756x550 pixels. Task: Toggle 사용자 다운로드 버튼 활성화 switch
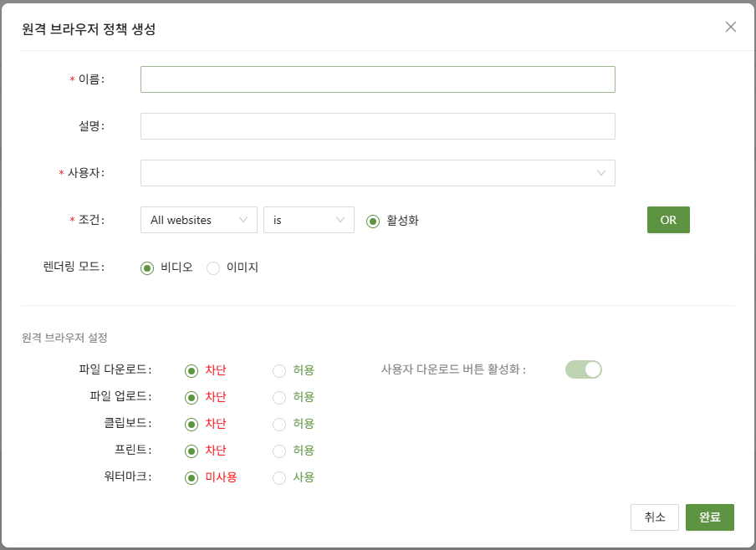tap(583, 369)
